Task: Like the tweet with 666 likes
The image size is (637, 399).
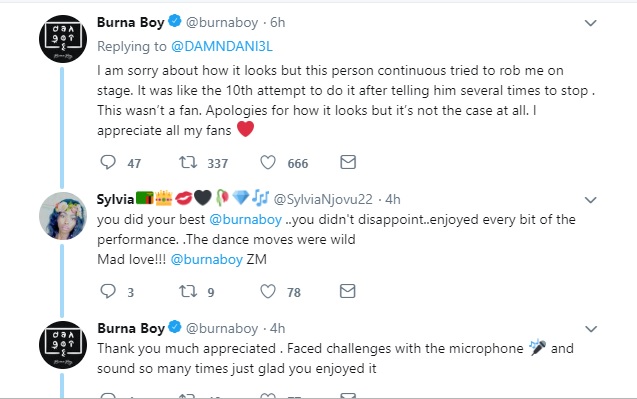Action: point(268,163)
